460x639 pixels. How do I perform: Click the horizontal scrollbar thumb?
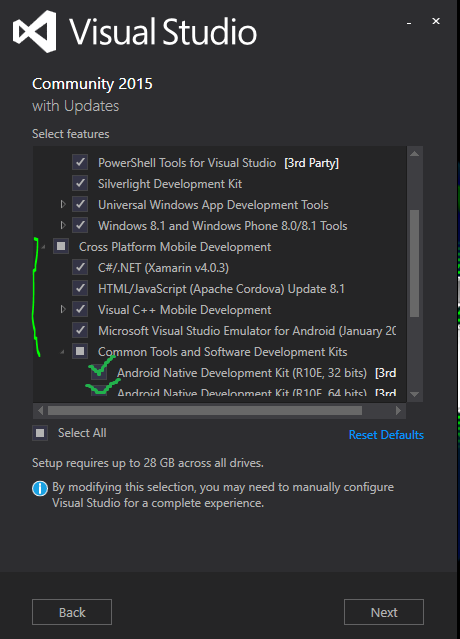[x=205, y=410]
